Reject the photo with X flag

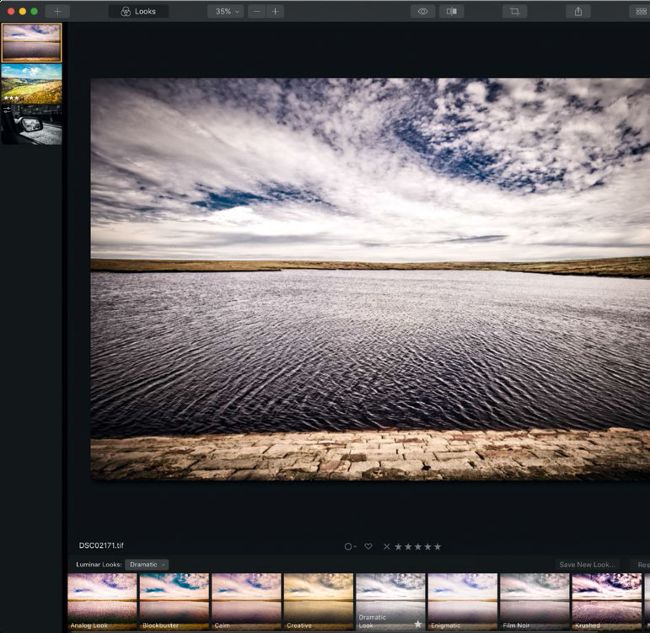386,546
